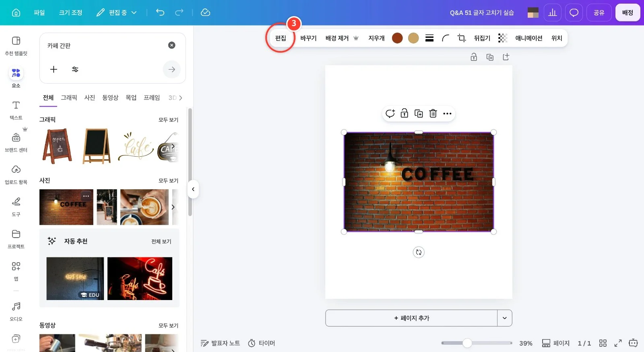Open transparency checkerboard icon
The height and width of the screenshot is (352, 644).
(x=502, y=38)
